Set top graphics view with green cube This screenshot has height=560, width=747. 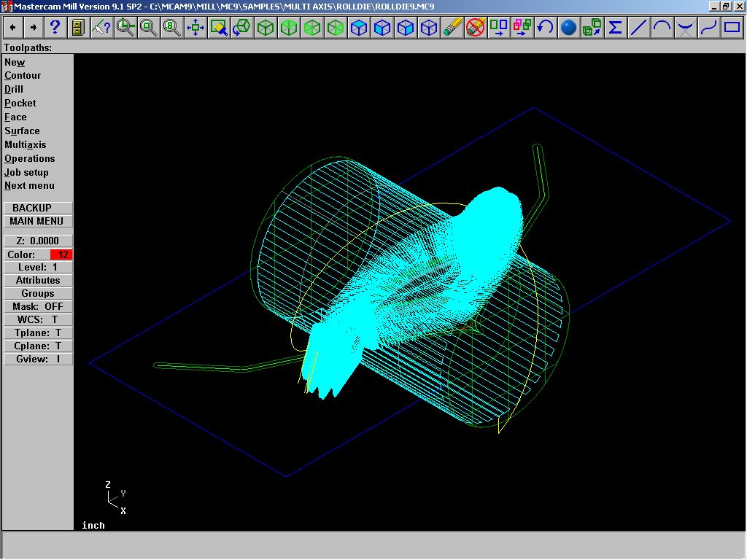click(x=289, y=28)
